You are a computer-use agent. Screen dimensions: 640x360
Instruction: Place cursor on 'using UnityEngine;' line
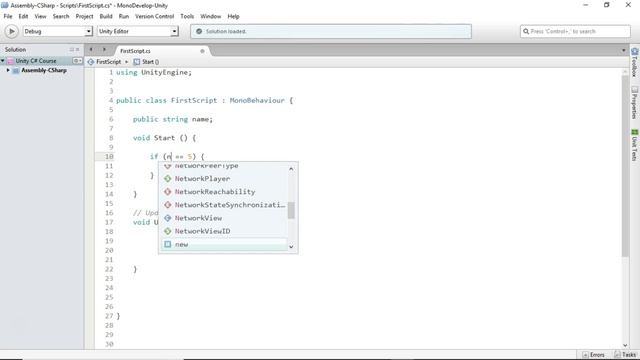[154, 72]
